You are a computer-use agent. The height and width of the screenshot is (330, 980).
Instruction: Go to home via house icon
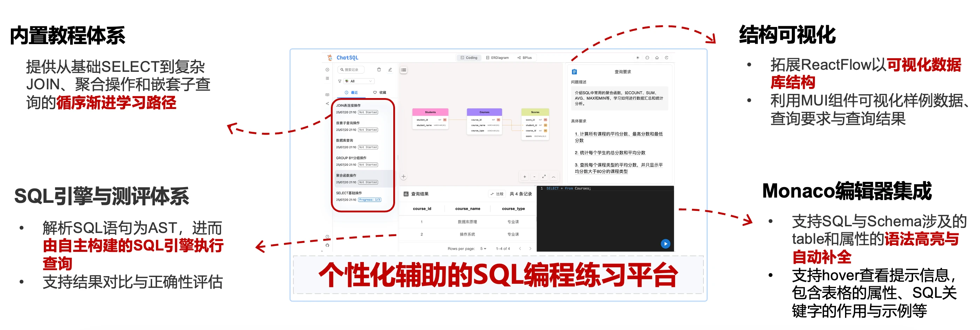[x=656, y=58]
